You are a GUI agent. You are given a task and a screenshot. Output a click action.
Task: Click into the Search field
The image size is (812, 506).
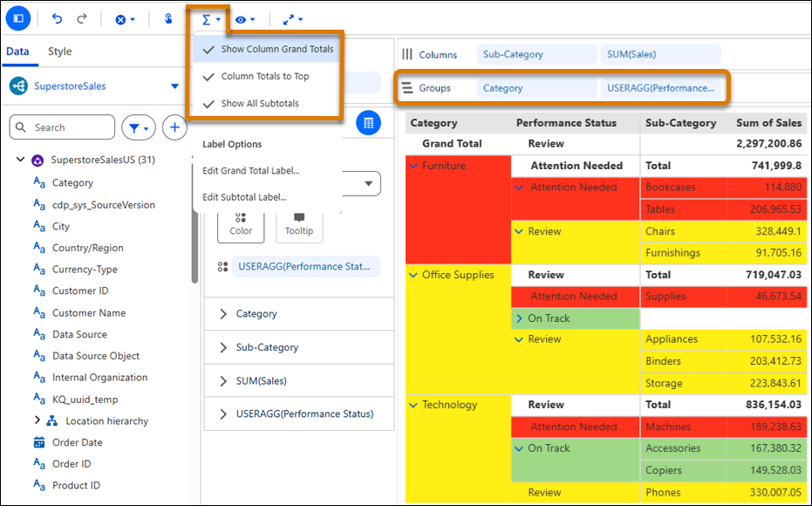tap(62, 127)
